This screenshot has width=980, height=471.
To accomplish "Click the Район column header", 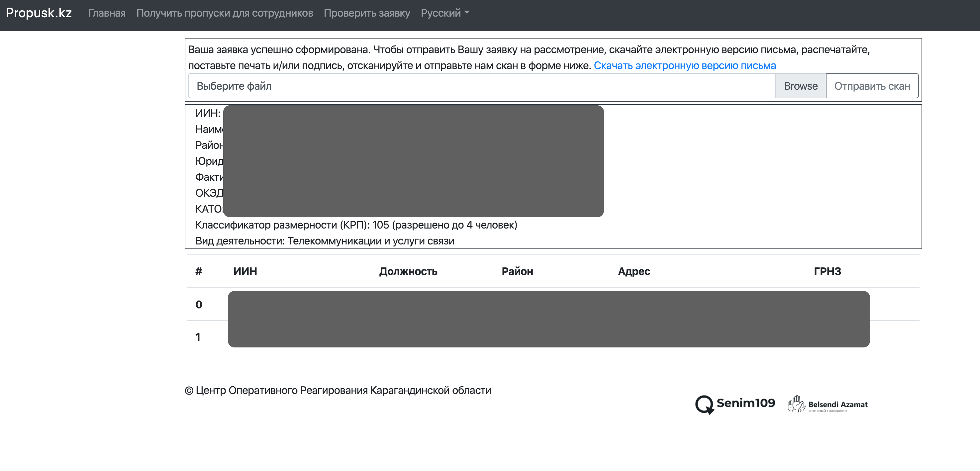I will click(x=517, y=271).
